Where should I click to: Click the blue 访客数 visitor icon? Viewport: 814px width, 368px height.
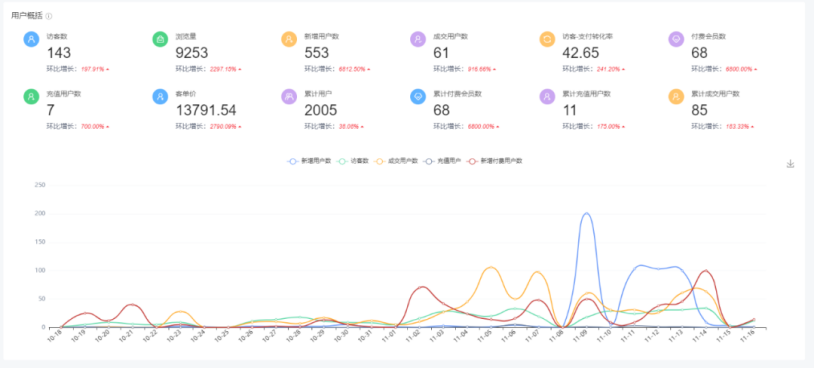tap(32, 39)
